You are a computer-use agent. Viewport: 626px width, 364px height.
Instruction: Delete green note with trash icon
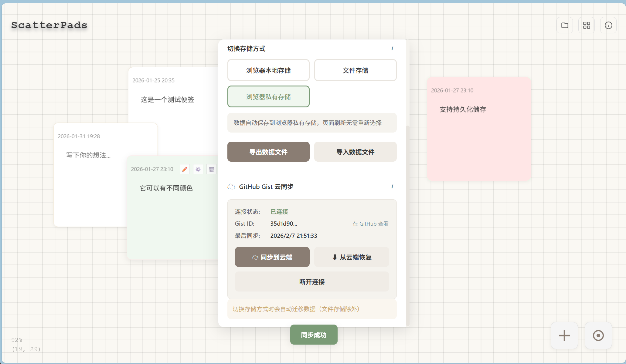pyautogui.click(x=211, y=169)
